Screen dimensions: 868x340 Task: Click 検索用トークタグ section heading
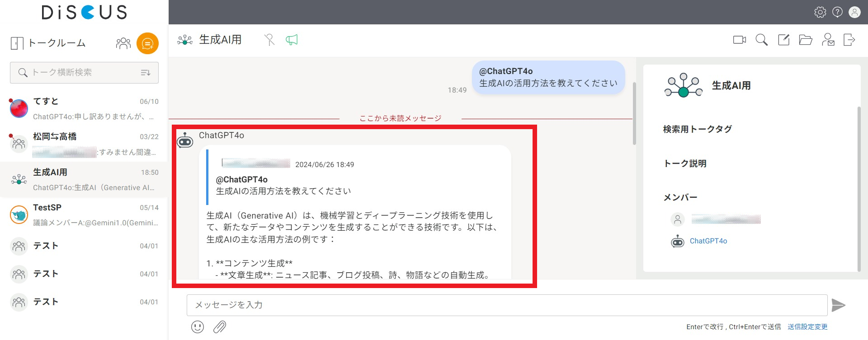click(x=697, y=129)
